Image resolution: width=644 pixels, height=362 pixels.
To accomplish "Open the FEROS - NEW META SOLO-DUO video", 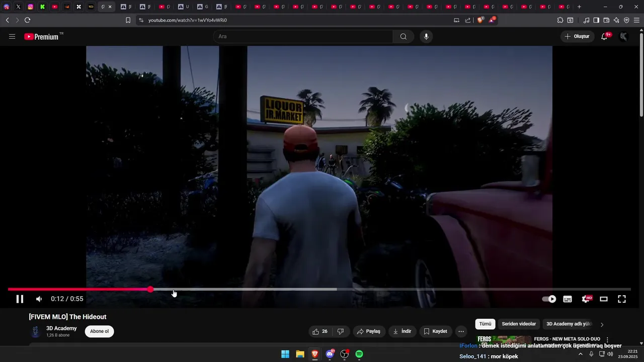I will tap(567, 339).
